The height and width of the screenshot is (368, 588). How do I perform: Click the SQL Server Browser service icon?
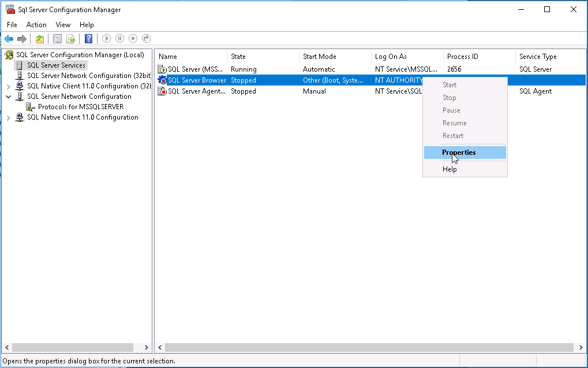[x=162, y=80]
